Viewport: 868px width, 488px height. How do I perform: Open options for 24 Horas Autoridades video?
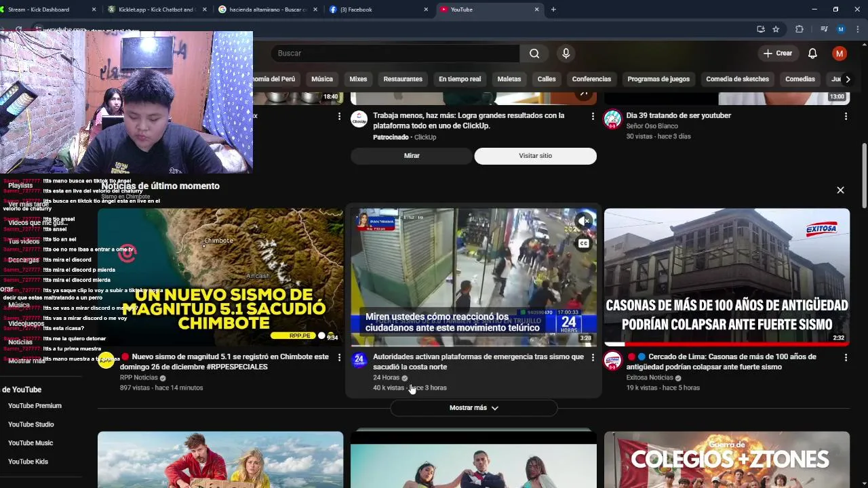coord(593,357)
